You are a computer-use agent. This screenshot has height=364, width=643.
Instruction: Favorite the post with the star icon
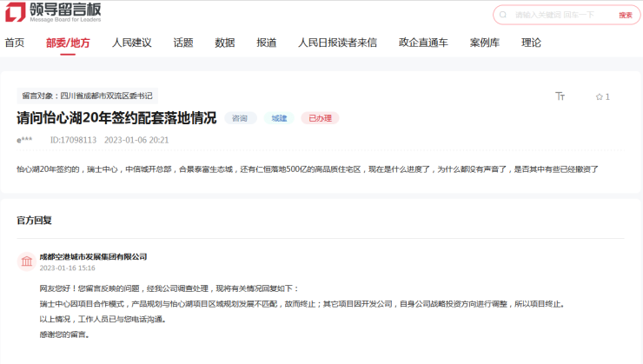(x=599, y=96)
